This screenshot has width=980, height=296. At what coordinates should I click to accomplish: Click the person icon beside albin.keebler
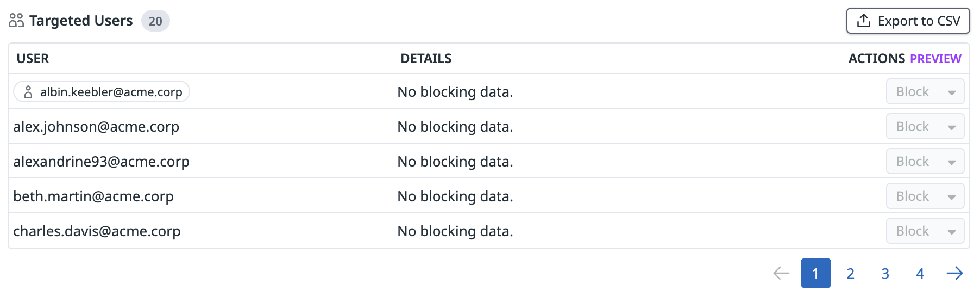pos(28,92)
